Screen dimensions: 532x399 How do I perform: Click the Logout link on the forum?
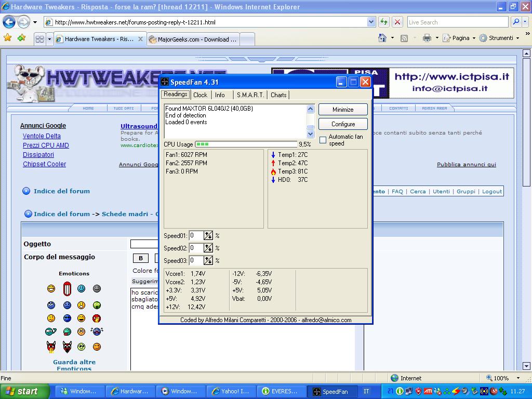tap(492, 191)
